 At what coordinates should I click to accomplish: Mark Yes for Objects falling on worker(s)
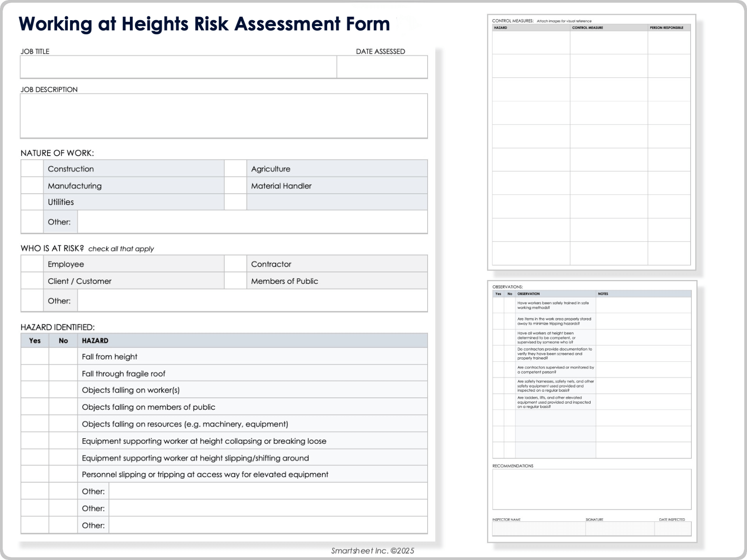[x=35, y=390]
